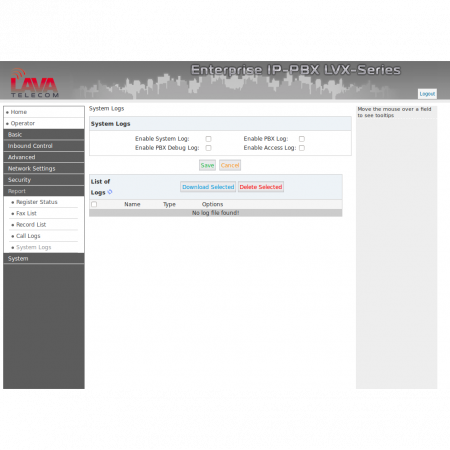Collapse the Report menu section
This screenshot has height=450, width=450.
(44, 191)
